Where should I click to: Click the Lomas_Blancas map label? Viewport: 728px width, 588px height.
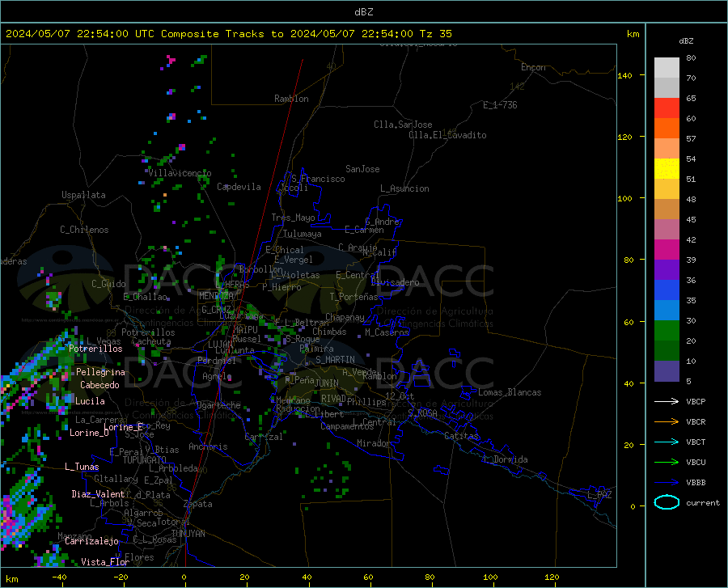[510, 392]
